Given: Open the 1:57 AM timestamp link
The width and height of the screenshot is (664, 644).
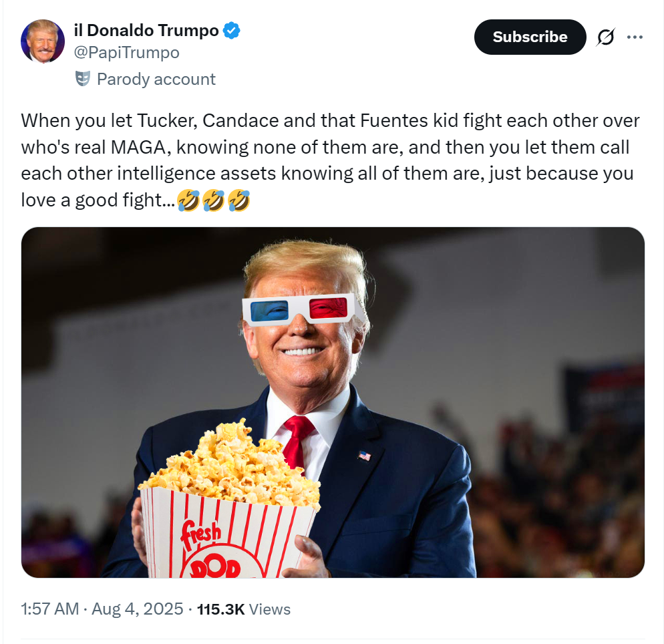Looking at the screenshot, I should tap(50, 609).
